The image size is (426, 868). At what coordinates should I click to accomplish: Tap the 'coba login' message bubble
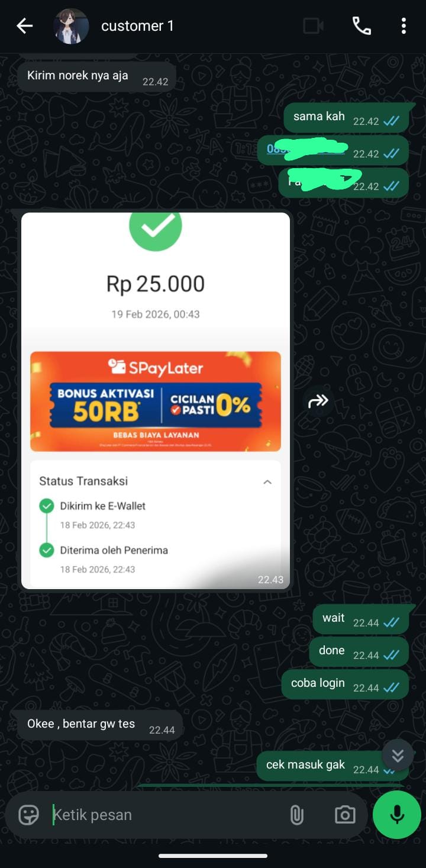346,684
